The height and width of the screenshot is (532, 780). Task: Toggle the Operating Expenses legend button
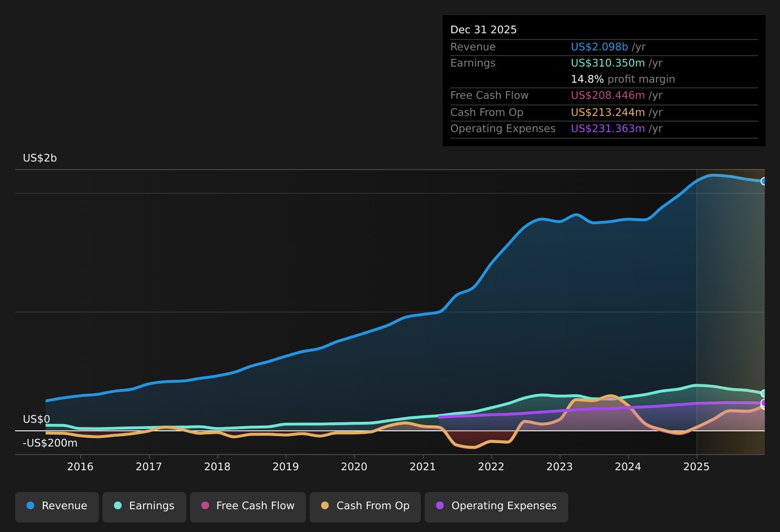pyautogui.click(x=496, y=507)
